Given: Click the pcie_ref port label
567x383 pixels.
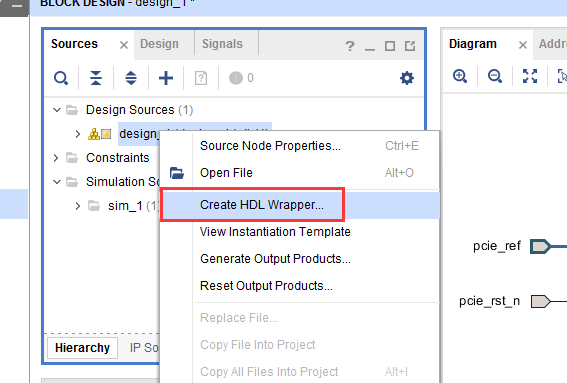Looking at the screenshot, I should (x=497, y=246).
